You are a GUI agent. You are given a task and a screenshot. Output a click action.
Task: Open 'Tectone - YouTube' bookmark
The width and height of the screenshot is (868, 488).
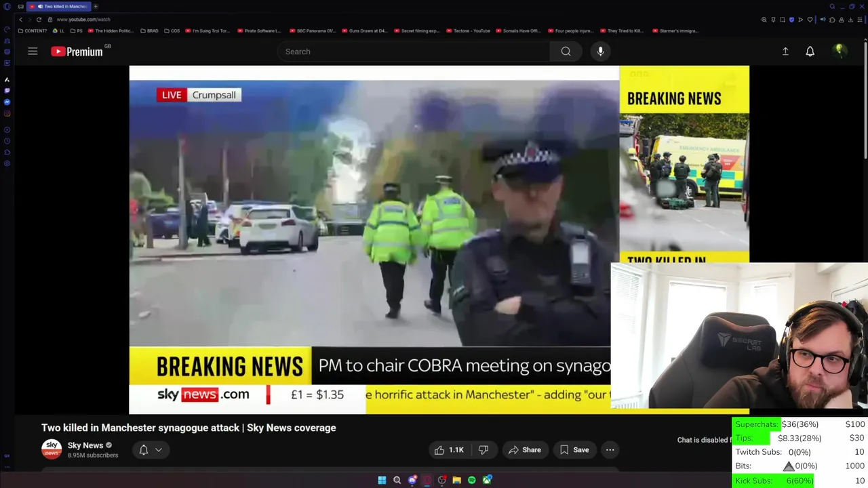pos(468,30)
